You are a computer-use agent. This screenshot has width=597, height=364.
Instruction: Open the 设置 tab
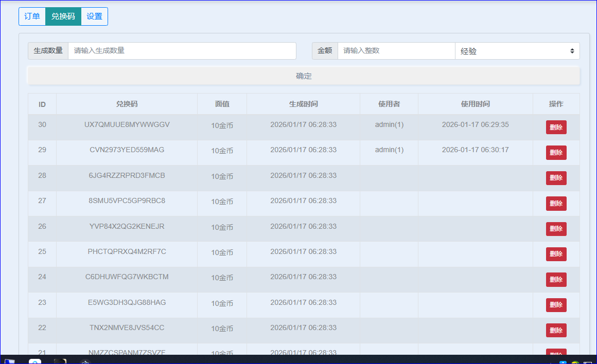click(x=94, y=16)
